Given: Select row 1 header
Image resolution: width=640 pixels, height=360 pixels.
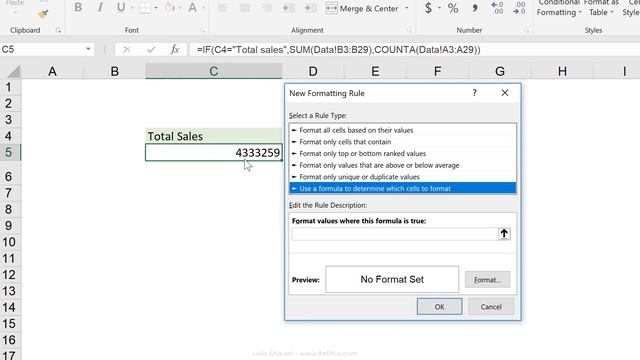Looking at the screenshot, I should pos(9,87).
